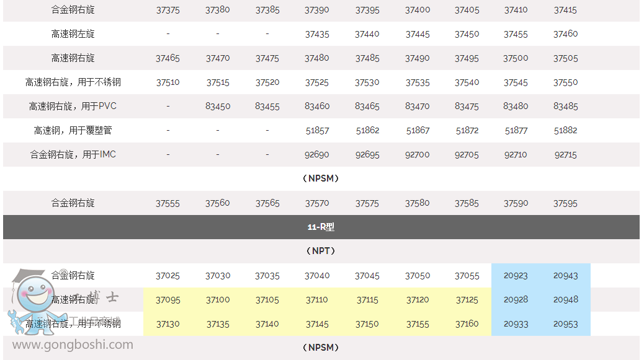Select the 高速钢，用于覆塑管 row label
The width and height of the screenshot is (644, 360).
click(x=73, y=131)
